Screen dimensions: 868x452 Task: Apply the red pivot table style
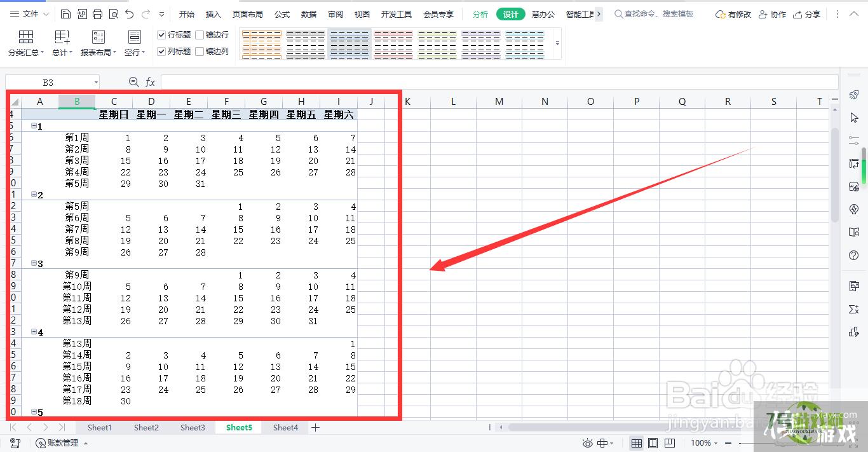tap(393, 45)
